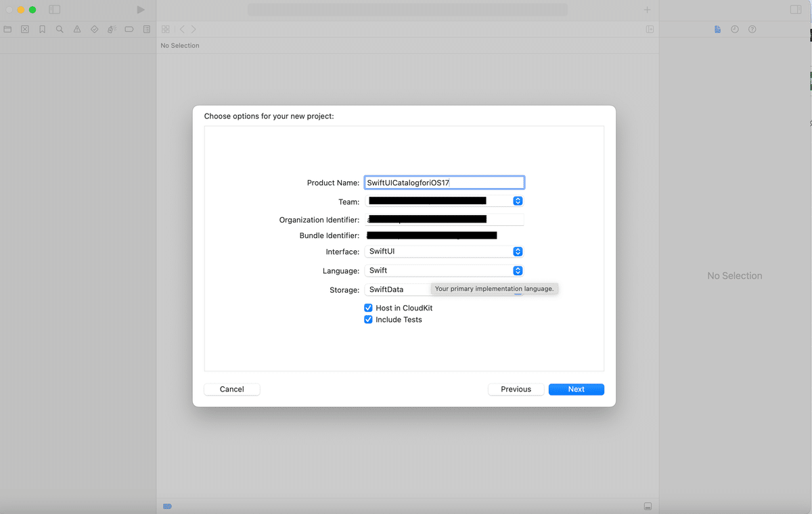This screenshot has height=514, width=812.
Task: Click the activity status bar in toolbar
Action: click(x=407, y=10)
